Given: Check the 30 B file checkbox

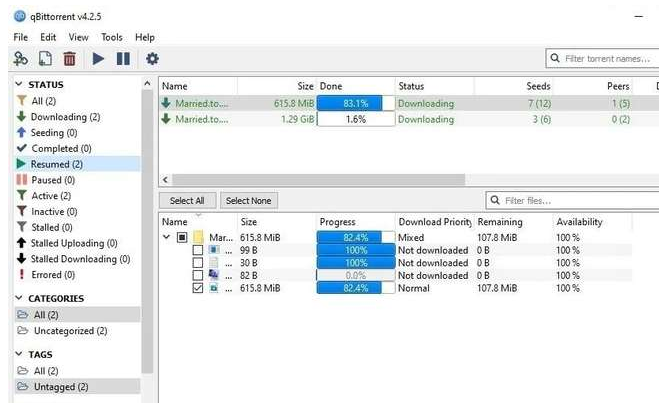Looking at the screenshot, I should click(198, 263).
